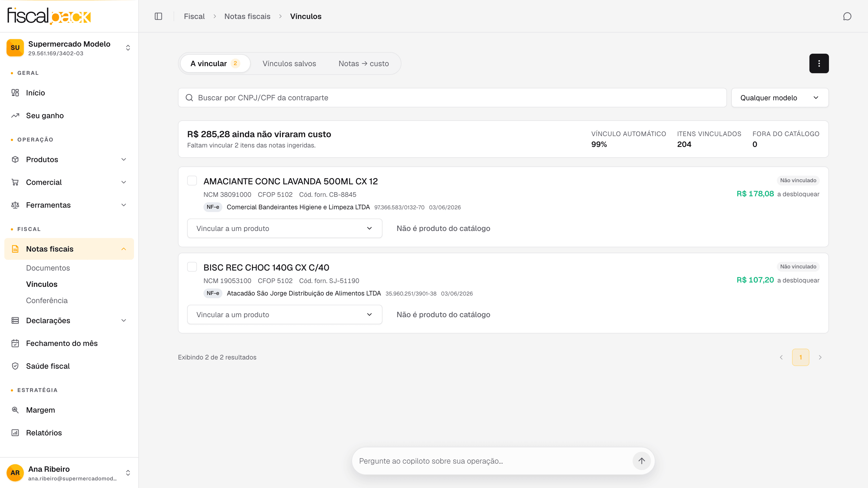
Task: Switch to Vínculos salvos tab
Action: tap(289, 63)
